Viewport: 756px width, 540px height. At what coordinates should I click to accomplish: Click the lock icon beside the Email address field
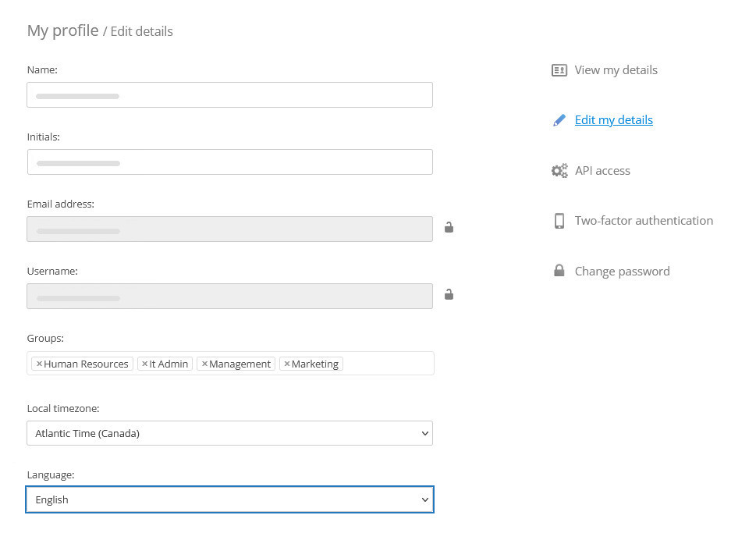(449, 227)
